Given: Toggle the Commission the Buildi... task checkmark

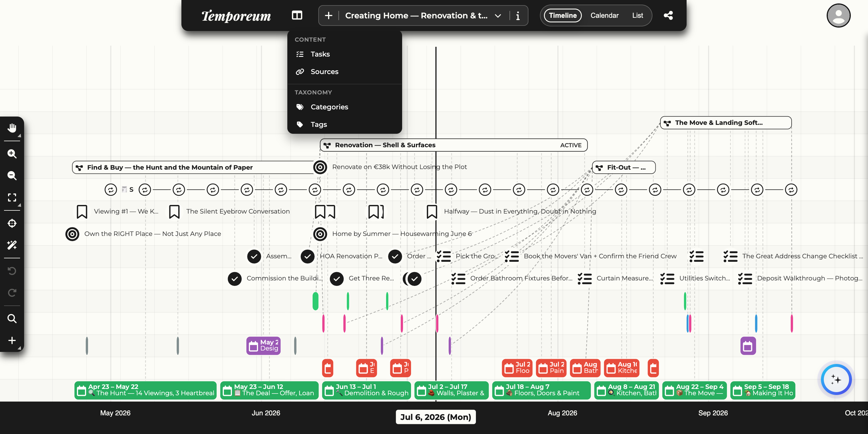Looking at the screenshot, I should [x=235, y=279].
